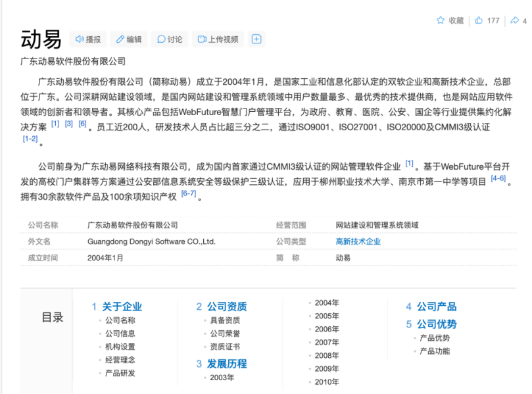Click the plus icon beside 上传视频

[x=256, y=39]
